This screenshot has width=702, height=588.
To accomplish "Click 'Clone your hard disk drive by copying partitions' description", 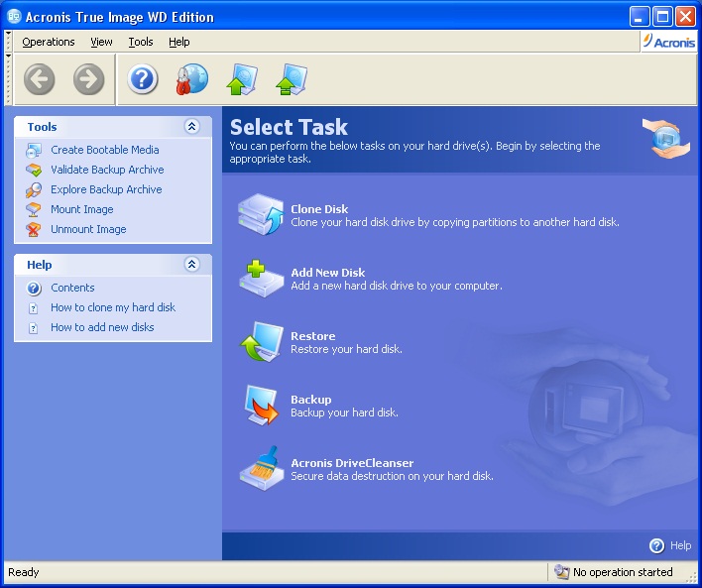I will point(455,222).
